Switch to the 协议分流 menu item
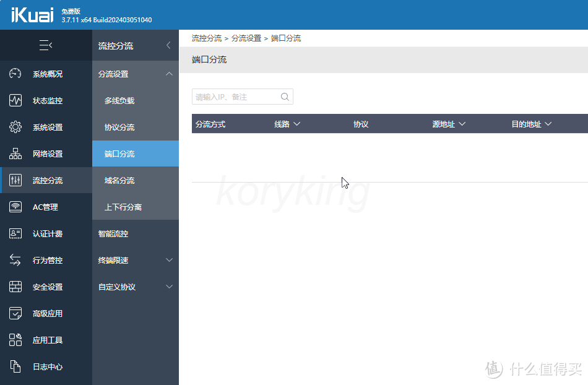Viewport: 588px width, 385px height. 120,127
